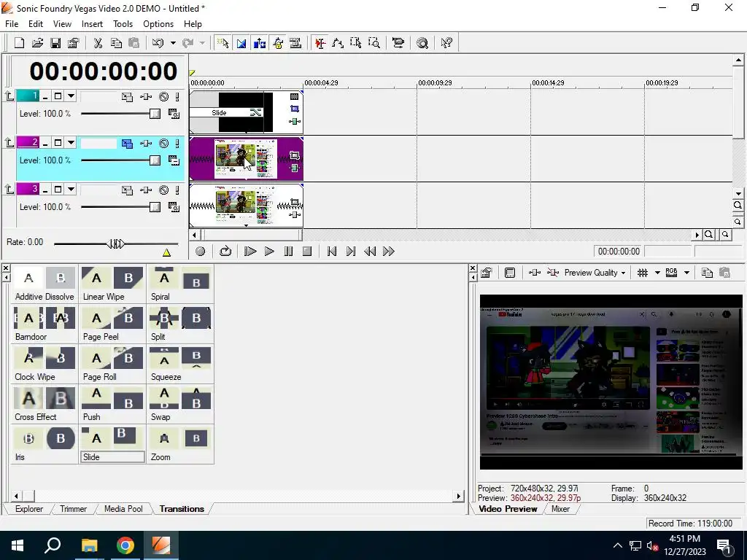
Task: Open track 3 dropdown arrow menu
Action: (71, 190)
